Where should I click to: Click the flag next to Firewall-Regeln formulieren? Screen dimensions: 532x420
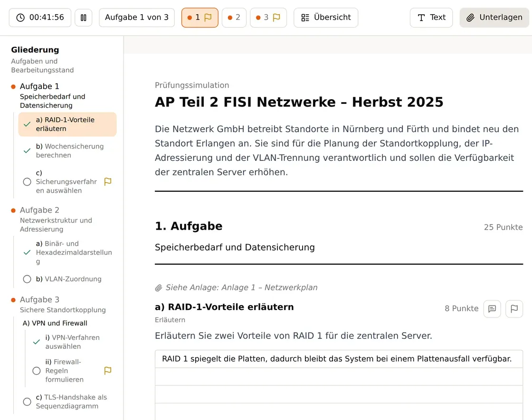tap(108, 371)
